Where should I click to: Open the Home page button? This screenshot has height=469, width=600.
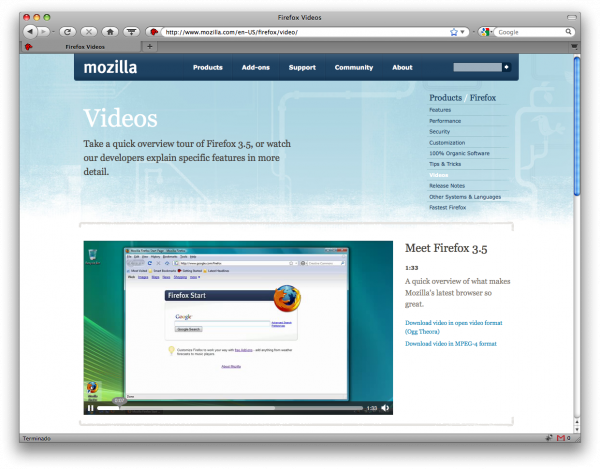pyautogui.click(x=110, y=32)
